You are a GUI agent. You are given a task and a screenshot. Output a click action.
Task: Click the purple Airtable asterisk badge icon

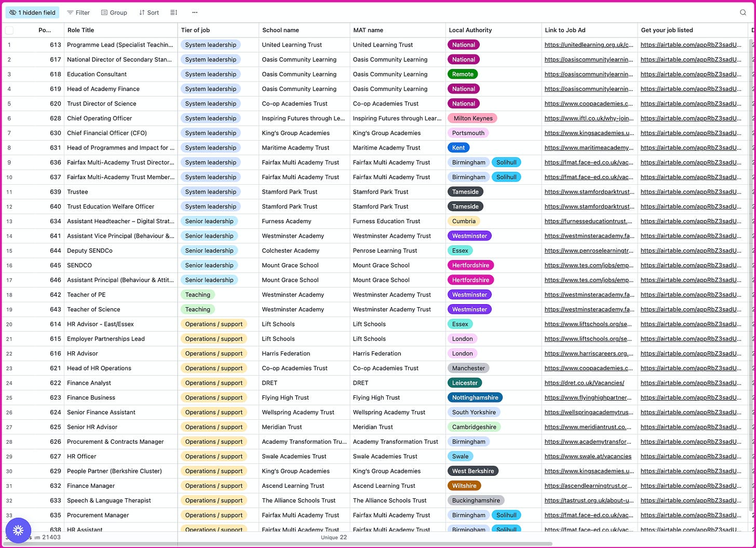(x=18, y=530)
